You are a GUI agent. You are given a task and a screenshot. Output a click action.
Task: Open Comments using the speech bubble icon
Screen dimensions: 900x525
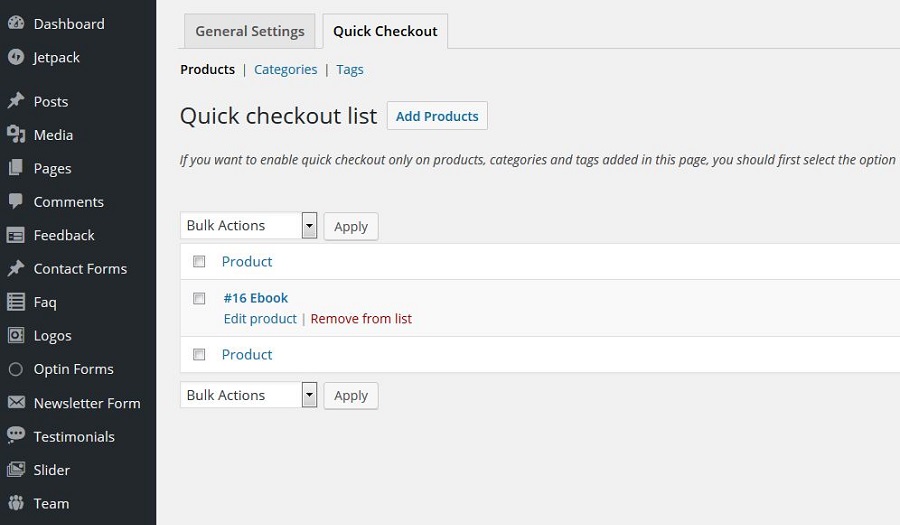[x=16, y=201]
